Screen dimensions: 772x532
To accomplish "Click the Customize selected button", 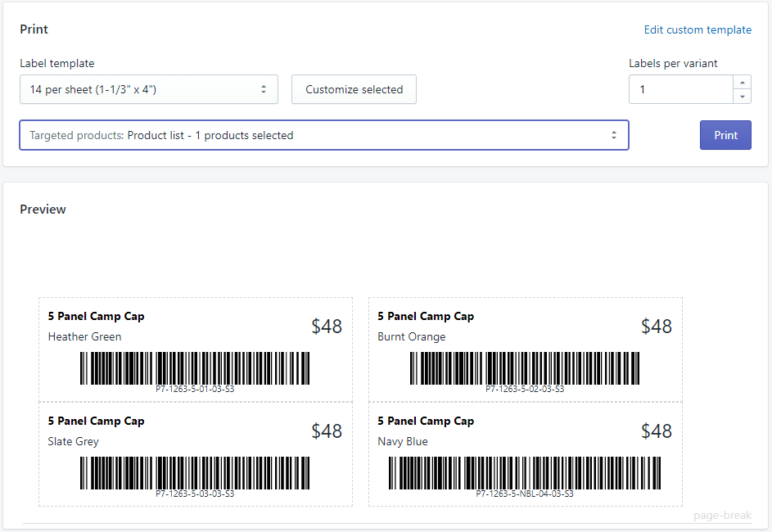I will [354, 89].
